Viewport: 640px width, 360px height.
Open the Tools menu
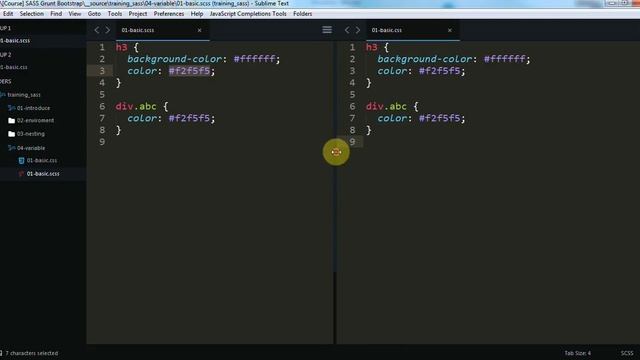pyautogui.click(x=115, y=13)
